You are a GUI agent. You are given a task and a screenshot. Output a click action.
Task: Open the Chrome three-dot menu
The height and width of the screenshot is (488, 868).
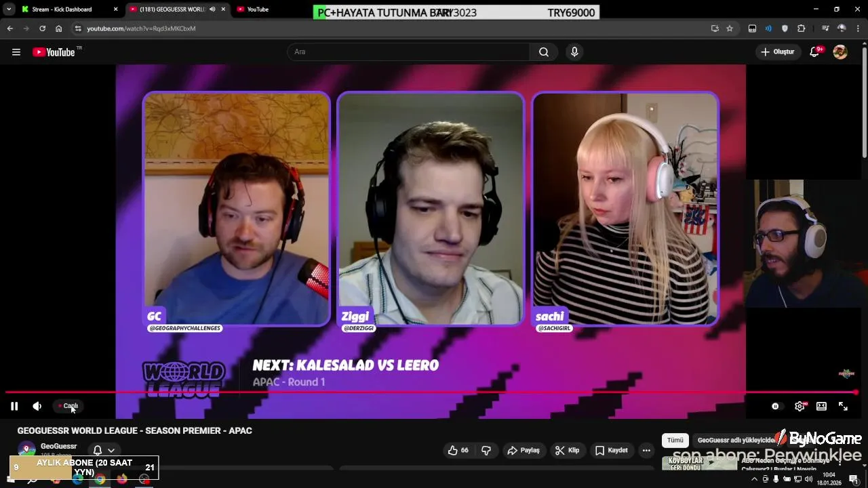(x=859, y=28)
